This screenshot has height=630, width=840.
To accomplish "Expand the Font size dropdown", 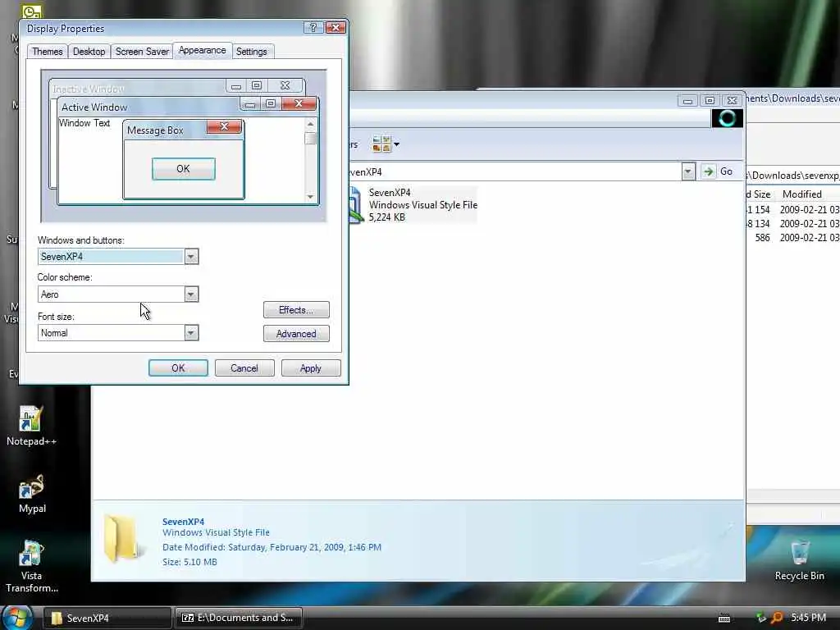I will pyautogui.click(x=191, y=333).
